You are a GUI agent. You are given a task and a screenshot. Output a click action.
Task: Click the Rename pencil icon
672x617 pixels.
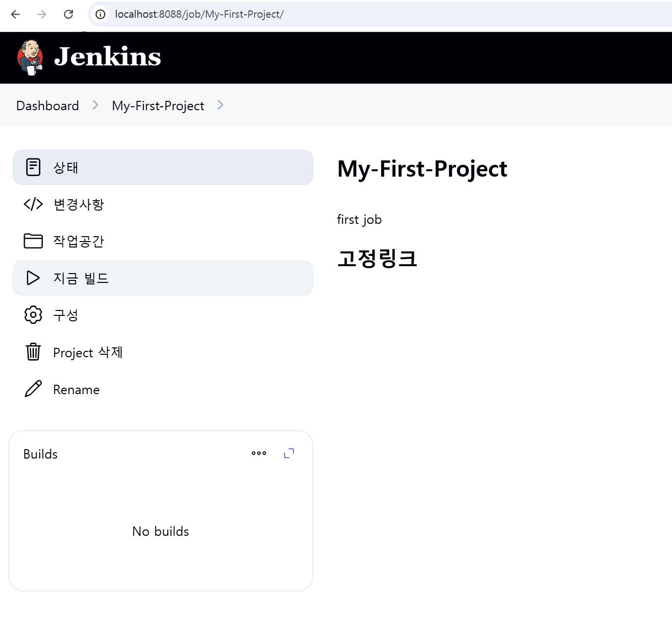33,389
